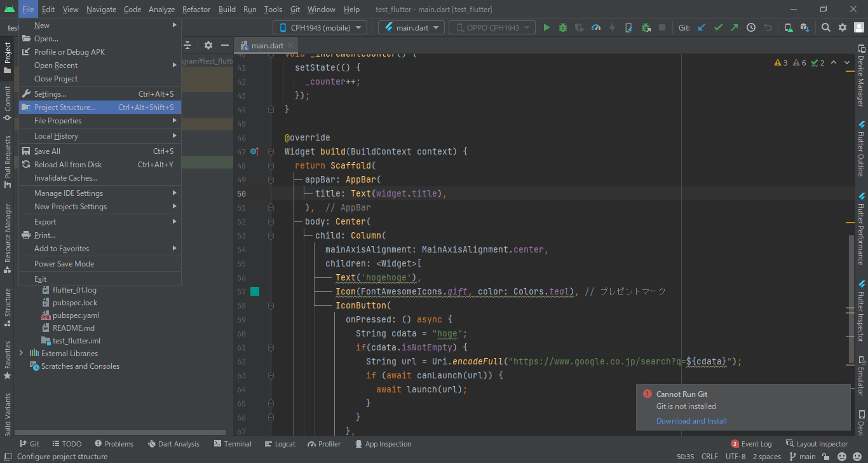Open Device Manager toolbar icon
This screenshot has width=868, height=463.
point(789,27)
